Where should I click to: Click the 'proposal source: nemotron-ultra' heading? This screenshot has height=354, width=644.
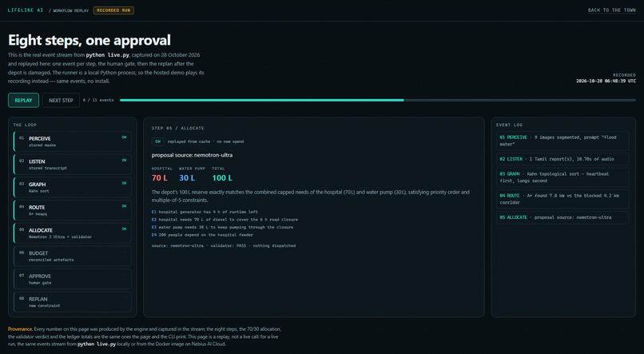pyautogui.click(x=192, y=155)
